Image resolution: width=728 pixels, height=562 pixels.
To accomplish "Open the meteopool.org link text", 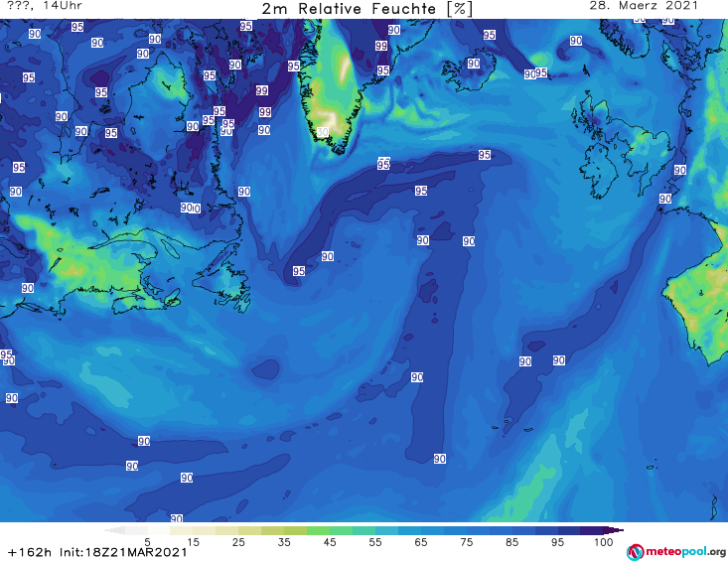I will pyautogui.click(x=685, y=552).
